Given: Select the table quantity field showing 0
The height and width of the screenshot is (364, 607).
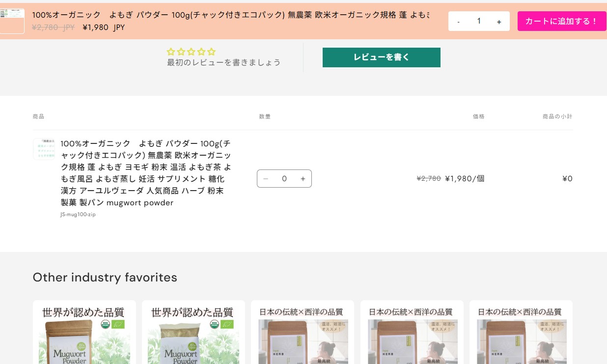Looking at the screenshot, I should click(x=284, y=179).
